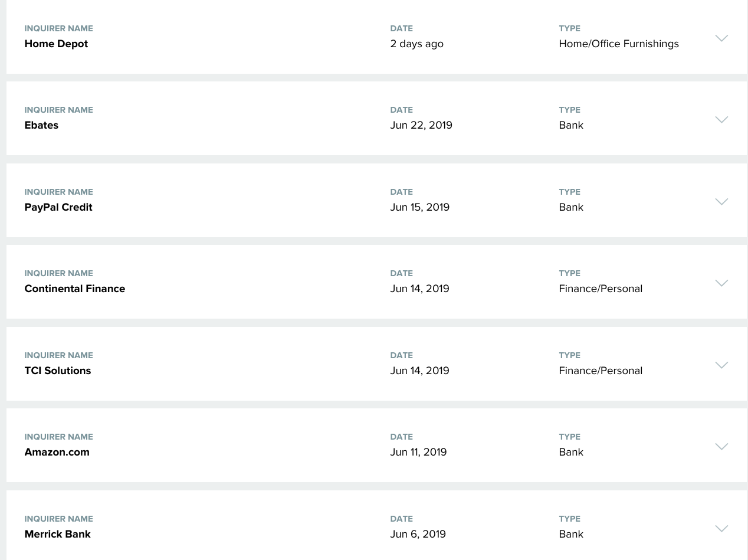Click the Bank type label for Ebates
The width and height of the screenshot is (748, 560).
coord(570,125)
